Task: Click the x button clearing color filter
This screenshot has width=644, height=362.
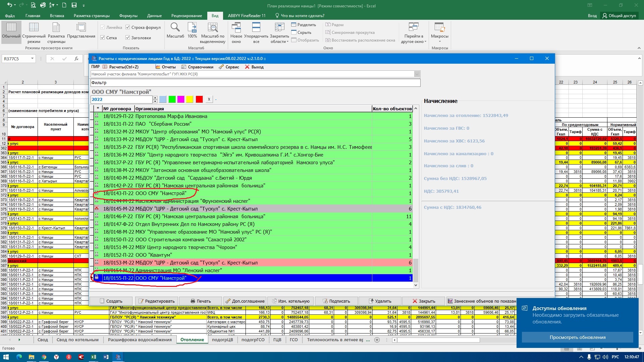Action: [x=209, y=99]
